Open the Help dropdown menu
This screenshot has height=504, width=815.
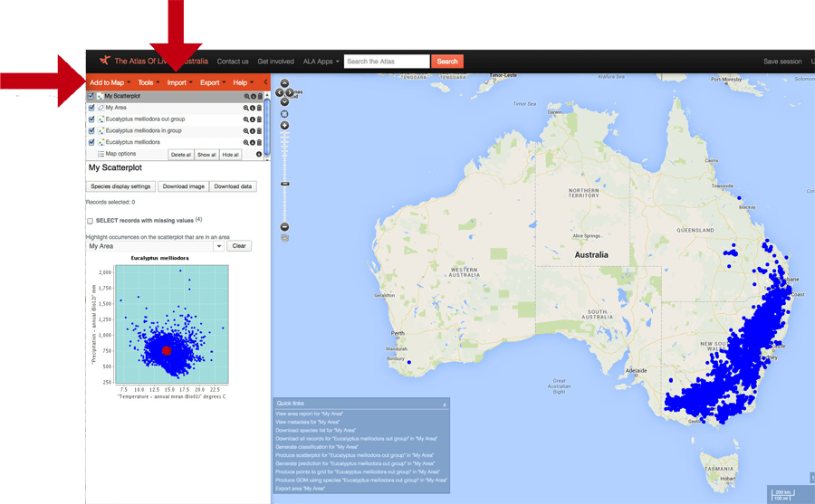point(243,82)
